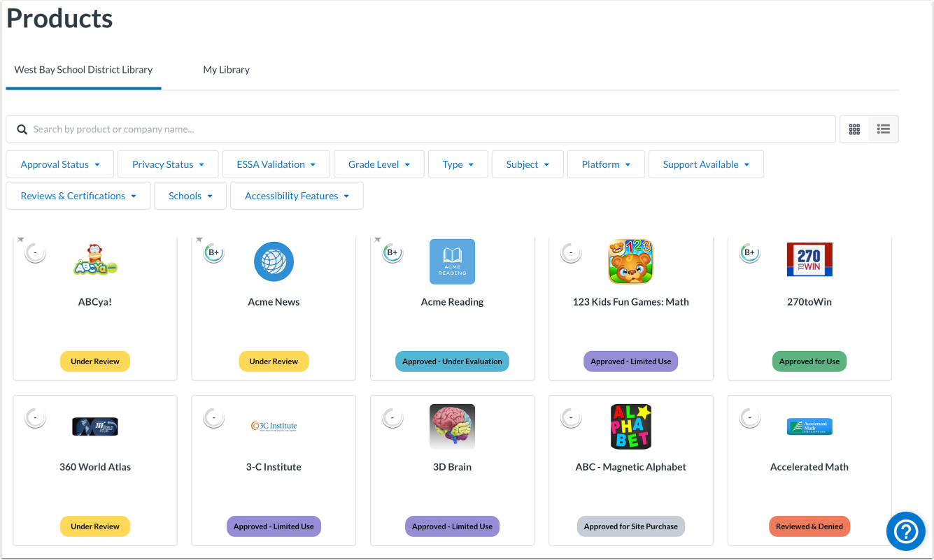Click the 3C Institute logo
This screenshot has width=934, height=560.
(274, 426)
